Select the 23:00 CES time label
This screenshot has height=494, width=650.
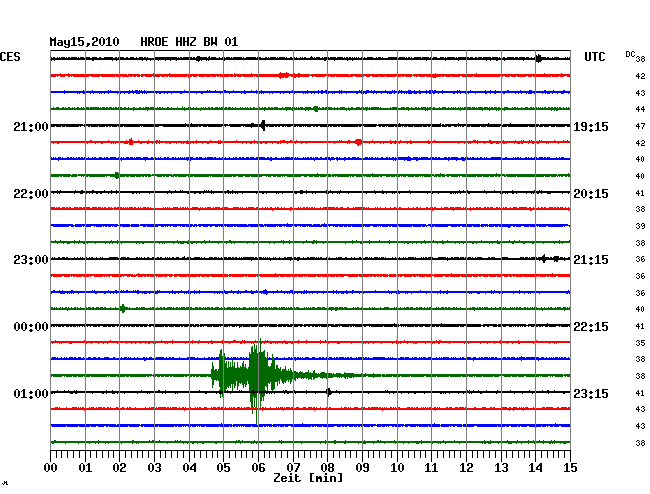coord(31,260)
